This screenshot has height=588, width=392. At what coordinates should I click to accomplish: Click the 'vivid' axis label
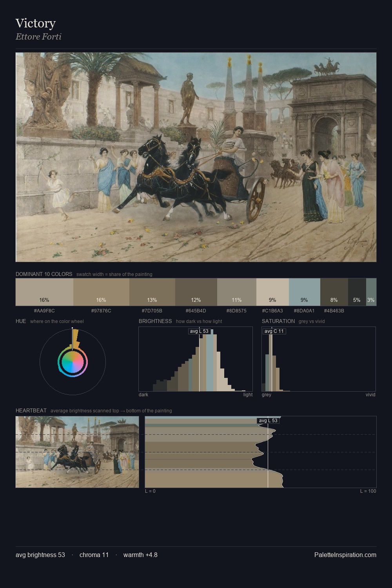point(370,395)
